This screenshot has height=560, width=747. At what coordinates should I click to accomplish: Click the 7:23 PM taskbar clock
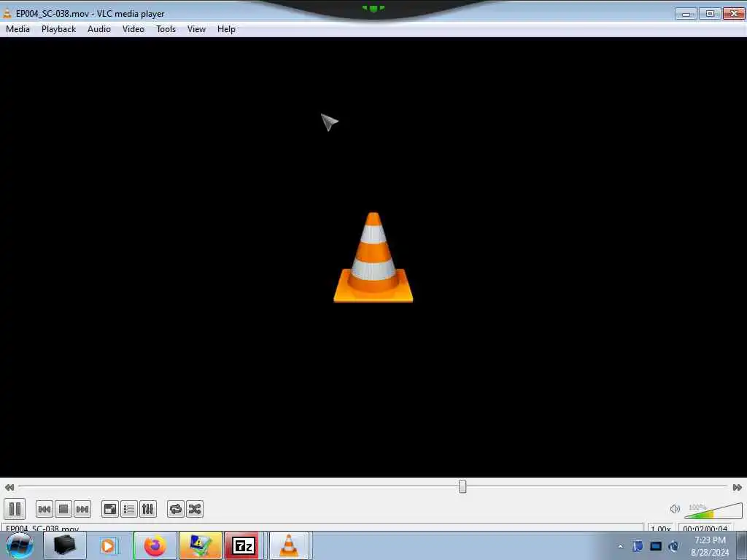(710, 540)
